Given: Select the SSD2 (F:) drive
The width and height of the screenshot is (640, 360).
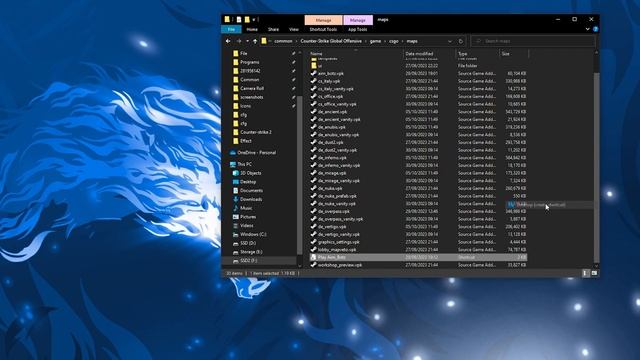Looking at the screenshot, I should coord(248,260).
